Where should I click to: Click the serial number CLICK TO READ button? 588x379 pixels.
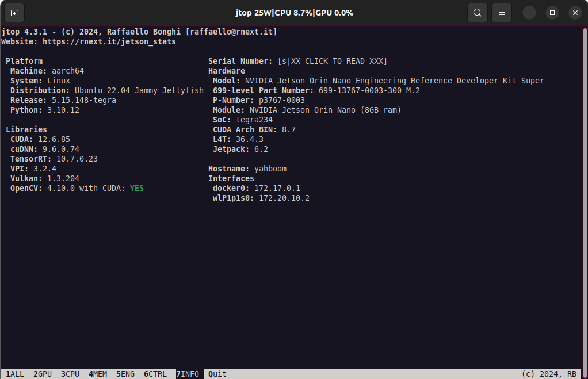point(332,61)
